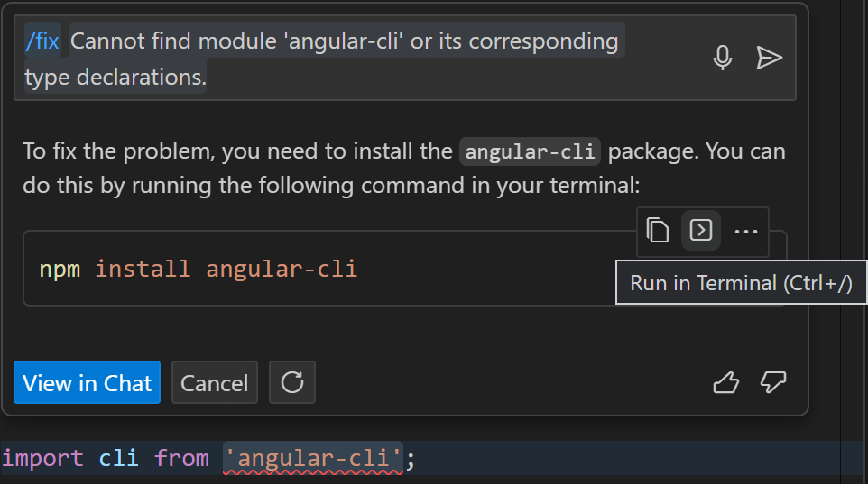Mark response unhelpful with thumbs down

pos(773,383)
